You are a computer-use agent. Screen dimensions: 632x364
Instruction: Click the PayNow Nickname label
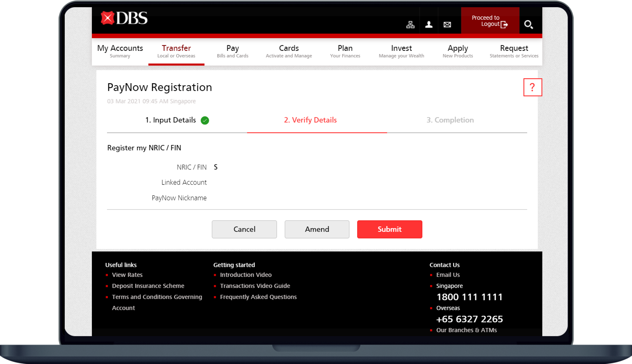(179, 198)
